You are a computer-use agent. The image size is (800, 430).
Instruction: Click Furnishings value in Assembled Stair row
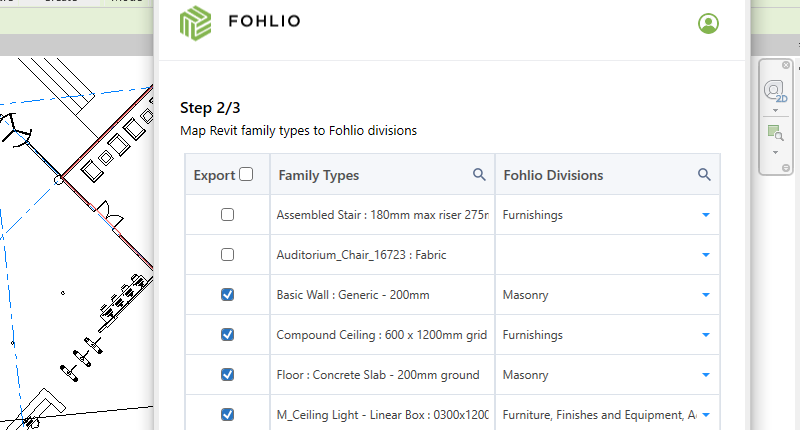[533, 215]
